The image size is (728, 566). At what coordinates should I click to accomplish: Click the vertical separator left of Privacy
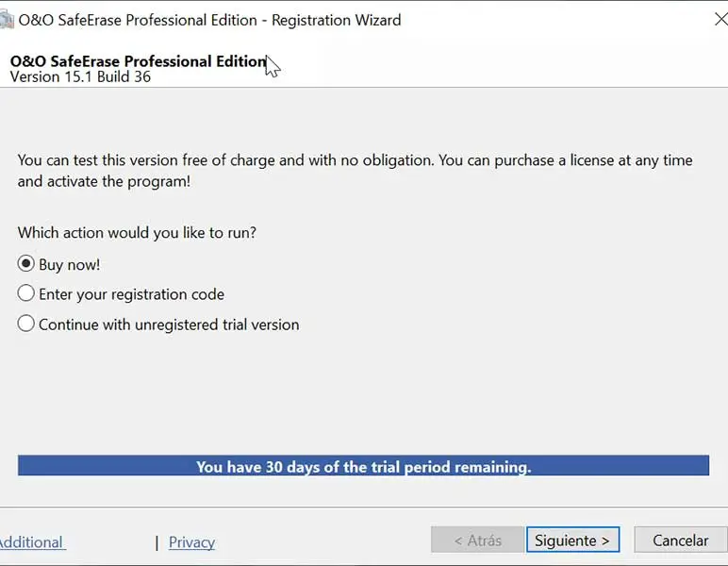click(x=157, y=542)
